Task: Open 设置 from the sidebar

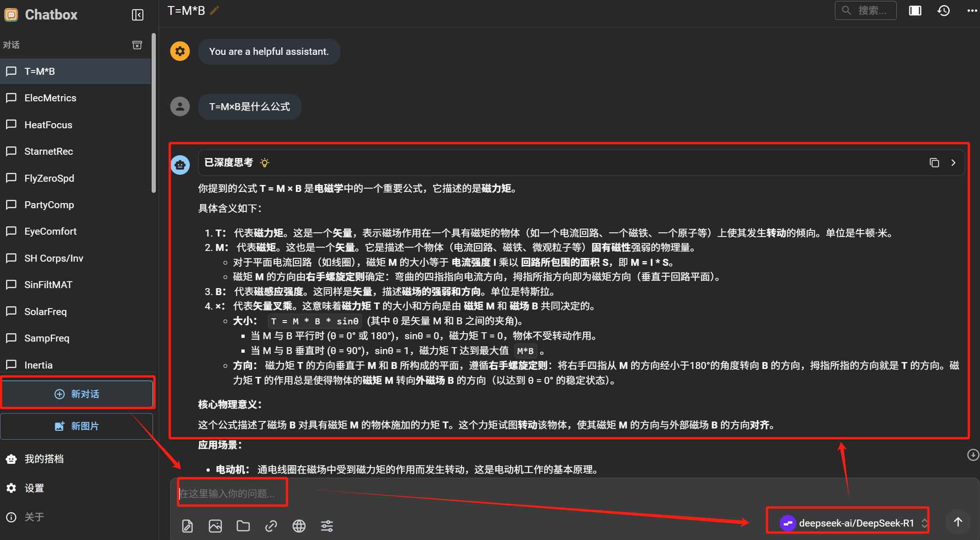Action: coord(34,488)
